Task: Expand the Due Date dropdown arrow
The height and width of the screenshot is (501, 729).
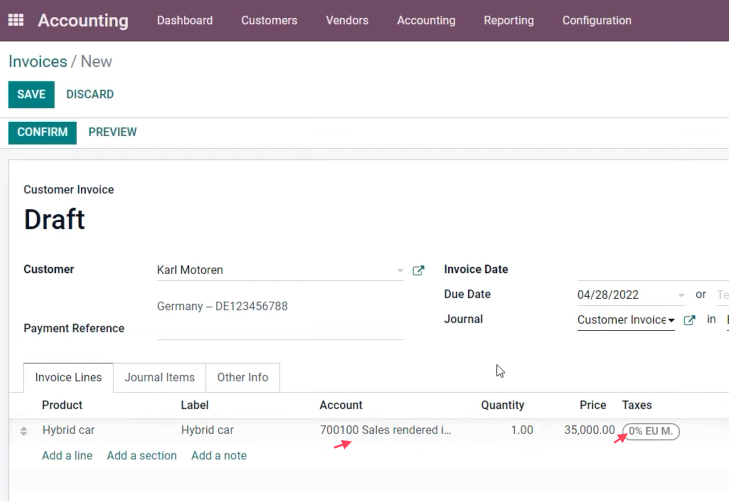Action: click(x=681, y=295)
